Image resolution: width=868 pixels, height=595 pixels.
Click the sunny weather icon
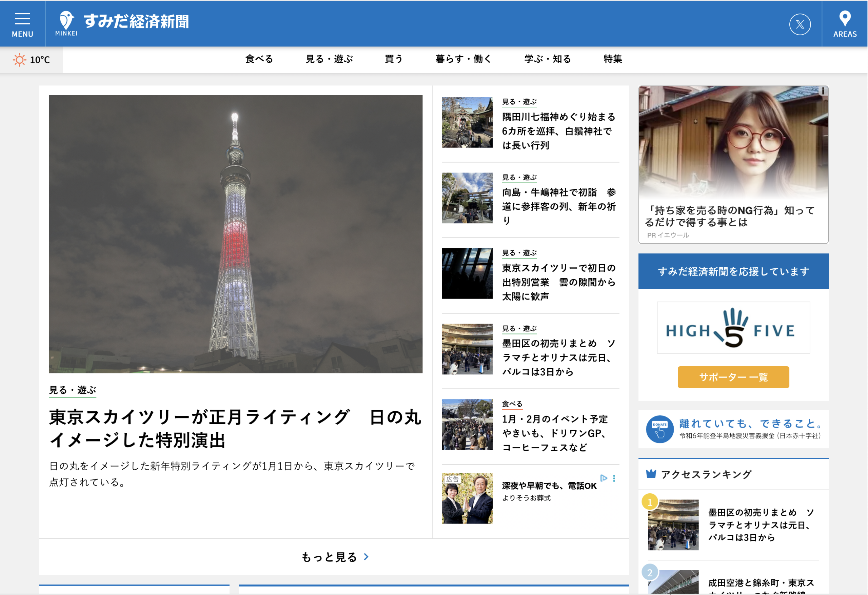tap(19, 60)
